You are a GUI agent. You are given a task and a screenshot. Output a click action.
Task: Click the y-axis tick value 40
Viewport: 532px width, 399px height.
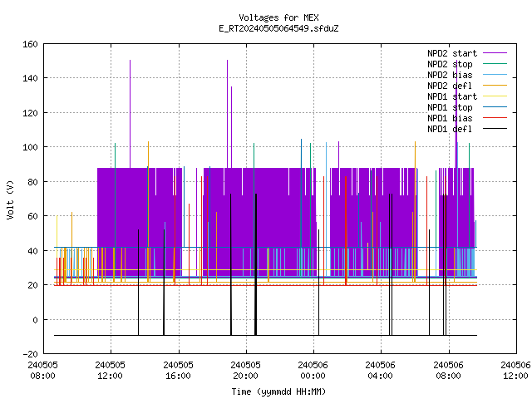(32, 251)
